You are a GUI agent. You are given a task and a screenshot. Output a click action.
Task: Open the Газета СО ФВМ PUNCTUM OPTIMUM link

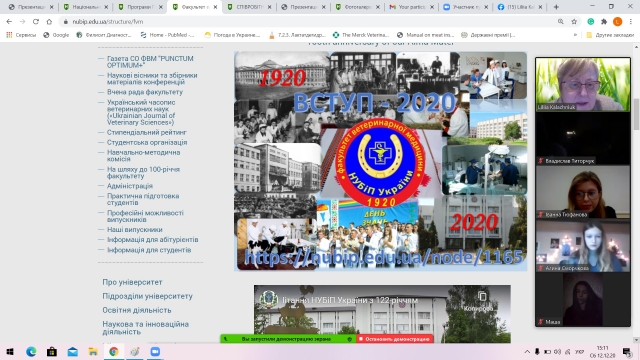[150, 62]
